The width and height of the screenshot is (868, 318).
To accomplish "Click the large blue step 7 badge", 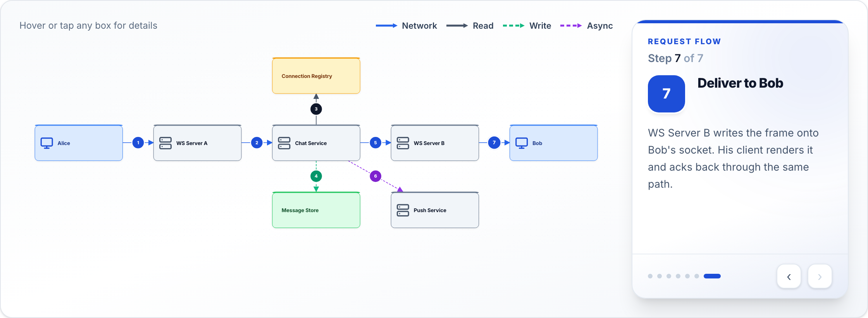I will (666, 94).
